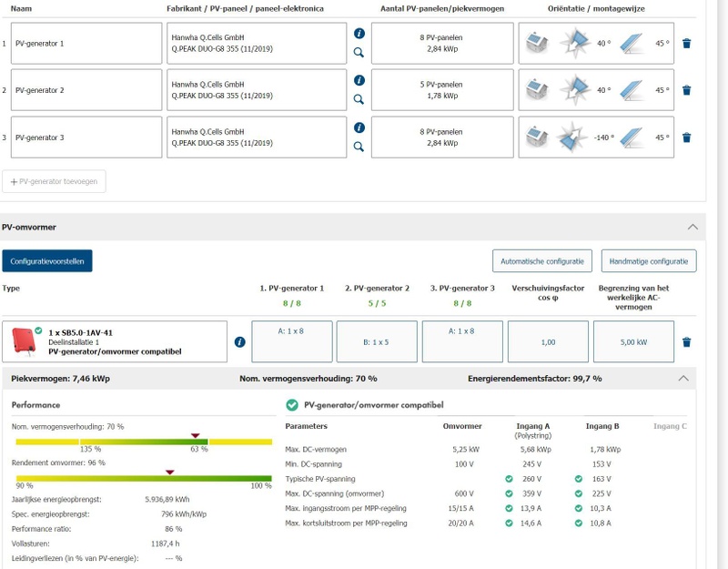
Task: Click PV-generator toevoegen button
Action: (55, 181)
